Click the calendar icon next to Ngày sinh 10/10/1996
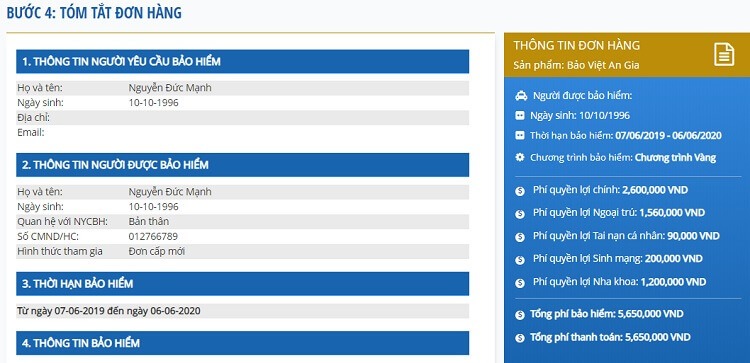The height and width of the screenshot is (363, 750). pos(520,116)
